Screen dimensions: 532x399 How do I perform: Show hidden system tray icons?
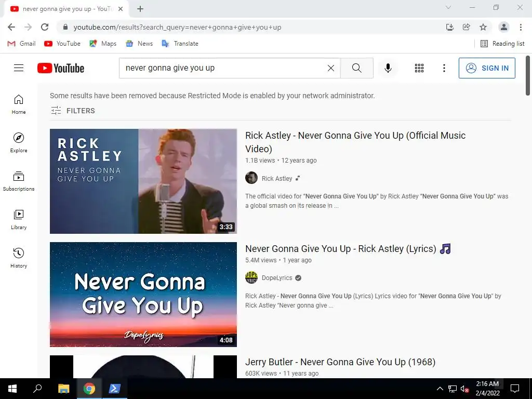click(x=440, y=389)
